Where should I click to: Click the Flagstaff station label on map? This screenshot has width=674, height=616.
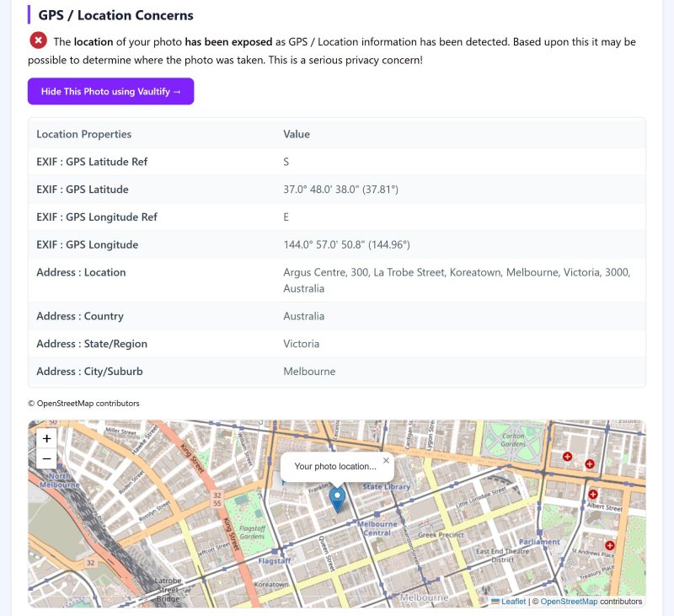(275, 560)
